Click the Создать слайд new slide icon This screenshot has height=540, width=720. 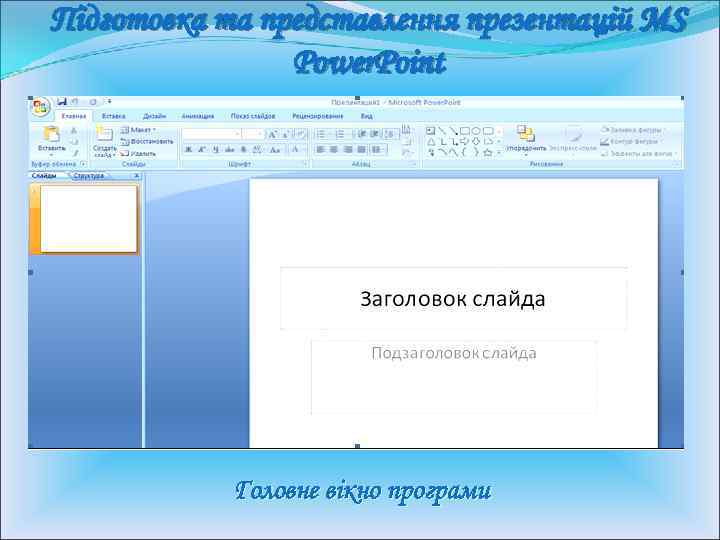coord(105,133)
